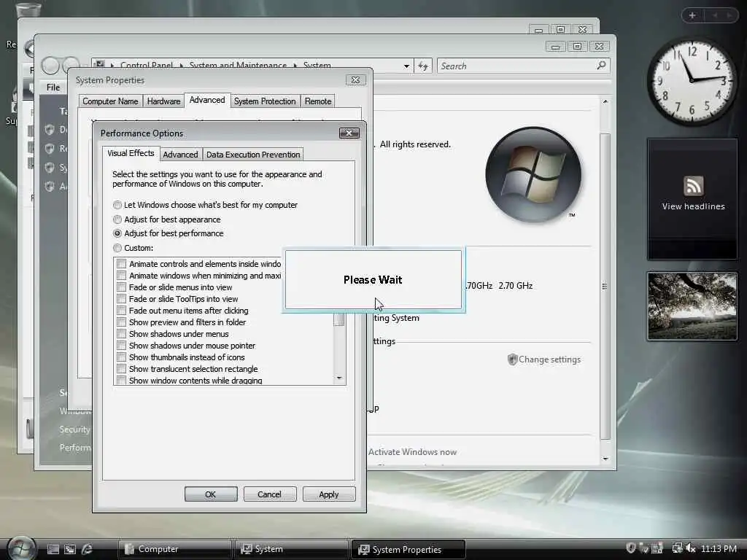Choose the Custom radio option
This screenshot has height=560, width=747.
117,248
